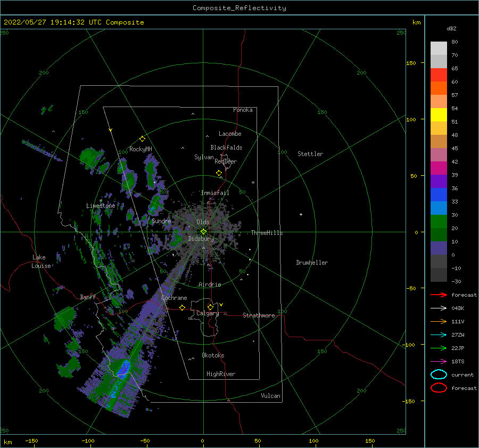Click the Limestone label
Image resolution: width=479 pixels, height=448 pixels.
click(101, 206)
